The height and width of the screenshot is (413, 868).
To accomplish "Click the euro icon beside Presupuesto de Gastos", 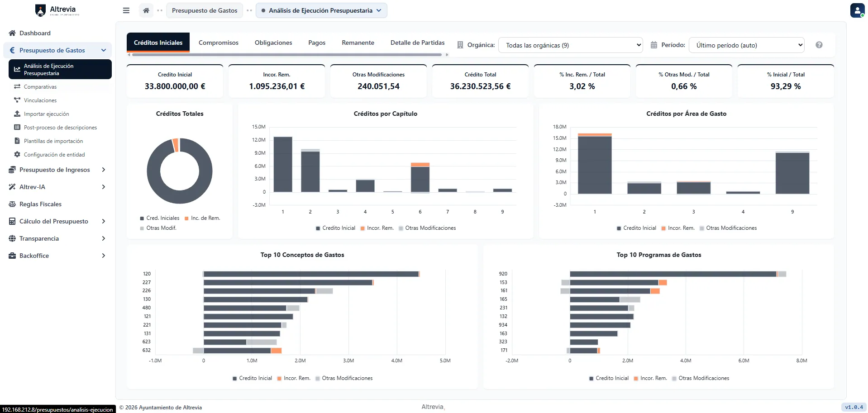I will [12, 50].
